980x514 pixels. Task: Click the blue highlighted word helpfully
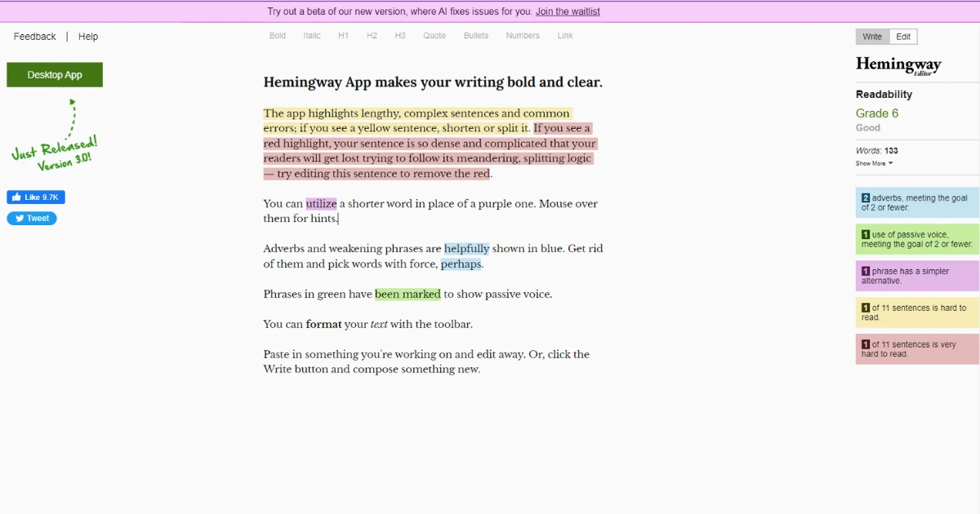(x=467, y=249)
